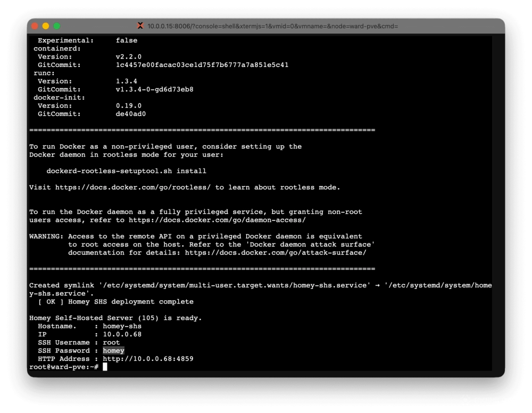Click the window title URL text
The height and width of the screenshot is (413, 532).
(x=272, y=26)
